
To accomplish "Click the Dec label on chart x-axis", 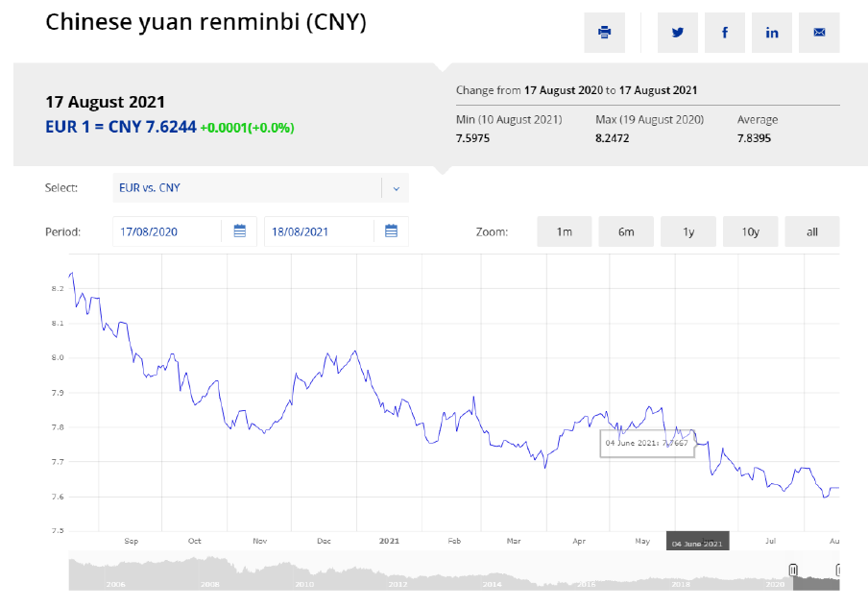I will coord(324,541).
